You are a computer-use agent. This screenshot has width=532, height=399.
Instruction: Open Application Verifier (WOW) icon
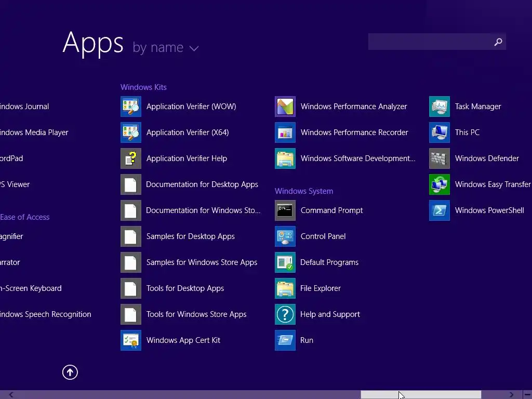[130, 107]
